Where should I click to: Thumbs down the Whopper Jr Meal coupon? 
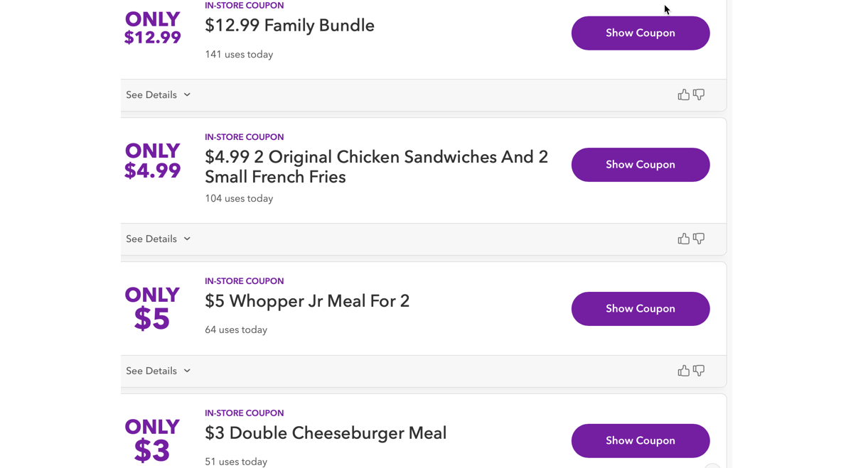coord(699,371)
